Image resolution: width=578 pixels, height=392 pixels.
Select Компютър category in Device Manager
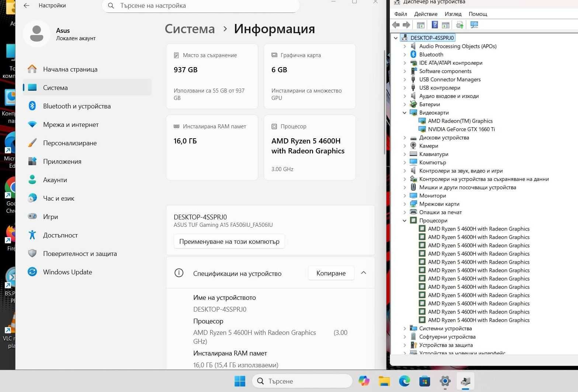[432, 162]
